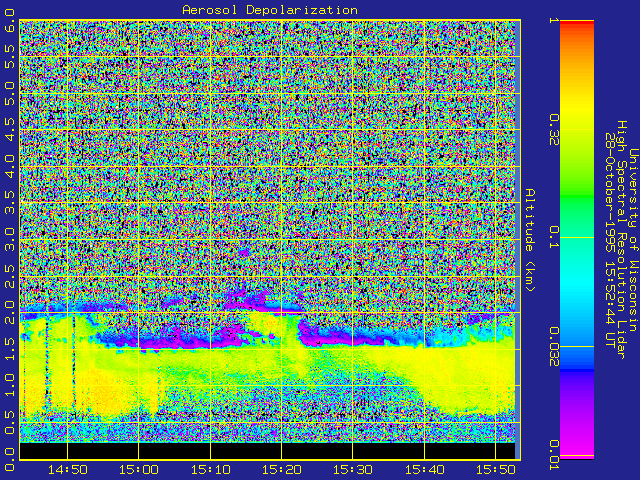Click the 1.0 altitude axis label
The width and height of the screenshot is (640, 480).
point(10,386)
